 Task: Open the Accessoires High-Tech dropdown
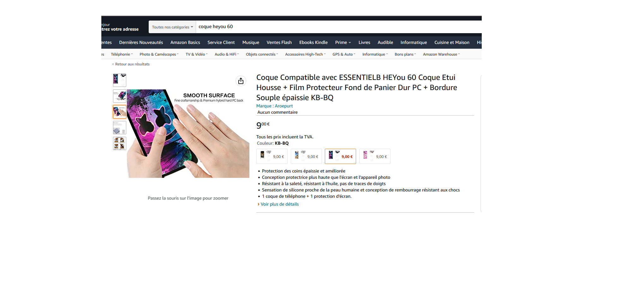click(x=305, y=54)
